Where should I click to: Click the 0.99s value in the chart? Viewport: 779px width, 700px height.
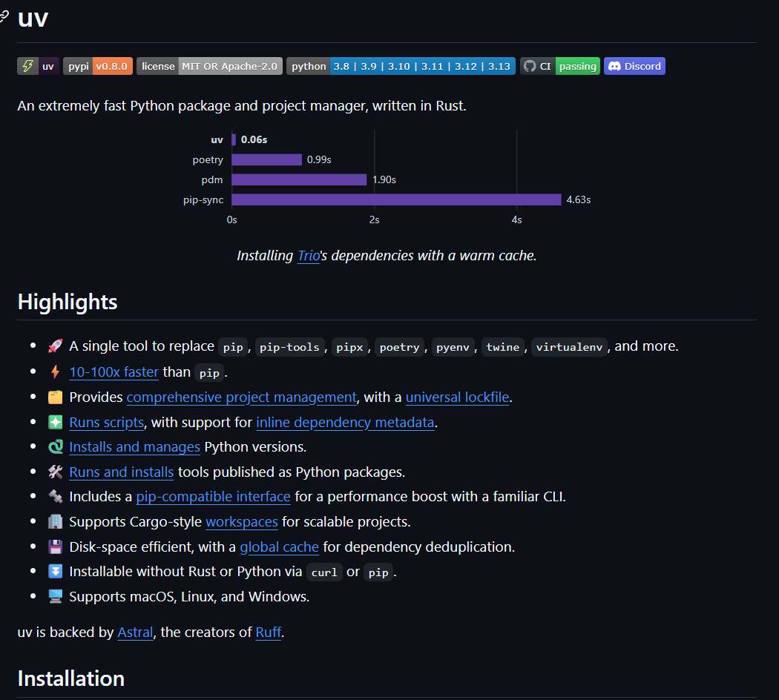319,159
